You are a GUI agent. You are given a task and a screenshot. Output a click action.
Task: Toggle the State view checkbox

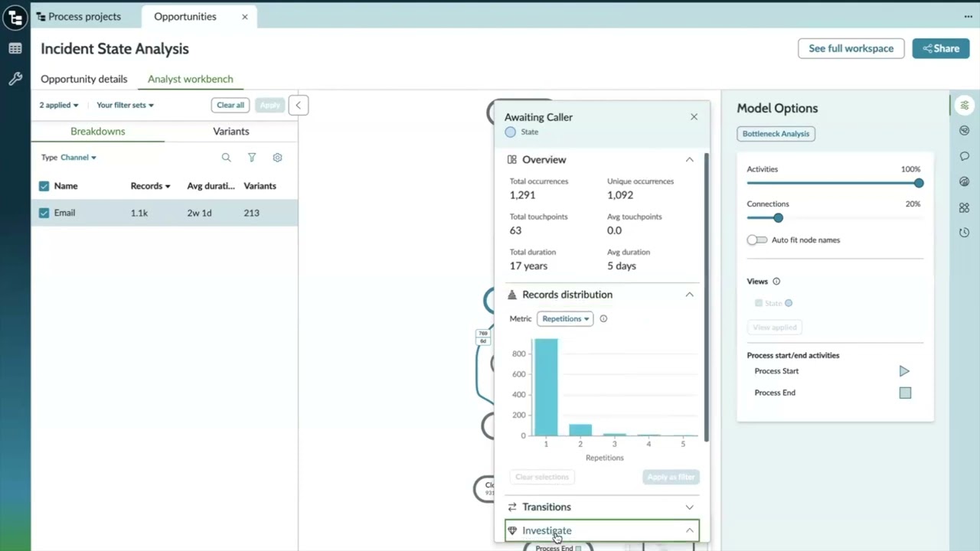[x=759, y=303]
